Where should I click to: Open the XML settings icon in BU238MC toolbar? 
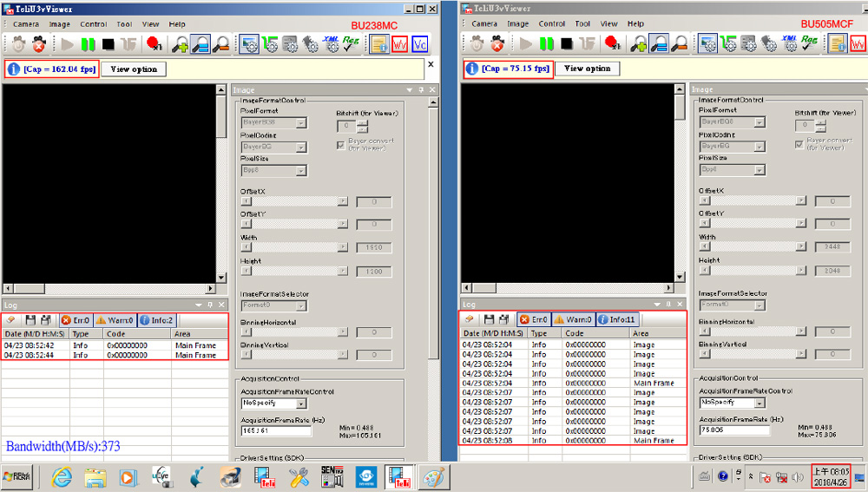click(331, 43)
